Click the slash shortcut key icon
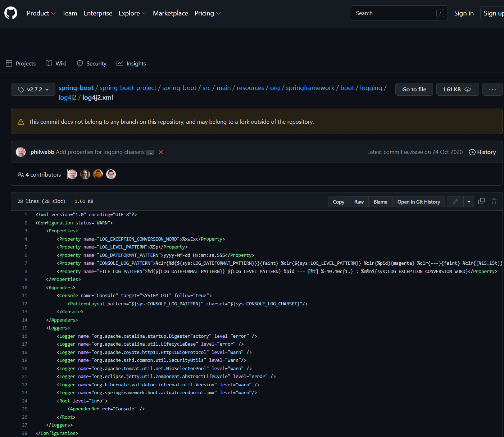 (440, 13)
